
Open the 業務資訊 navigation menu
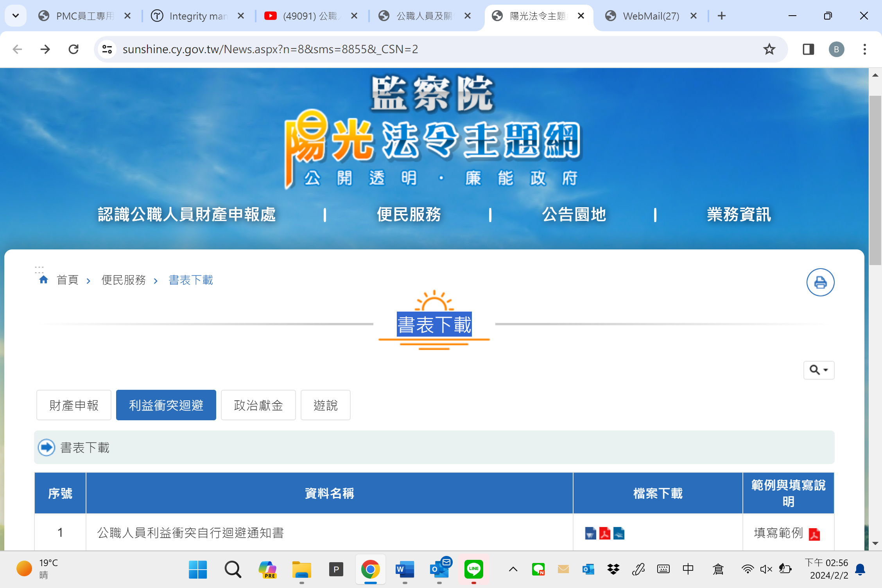[739, 215]
